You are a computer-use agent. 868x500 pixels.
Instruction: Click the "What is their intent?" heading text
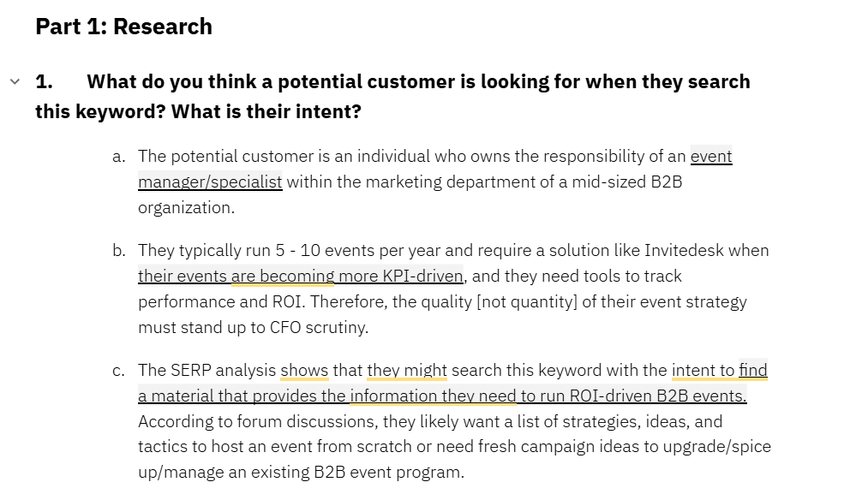click(x=266, y=112)
